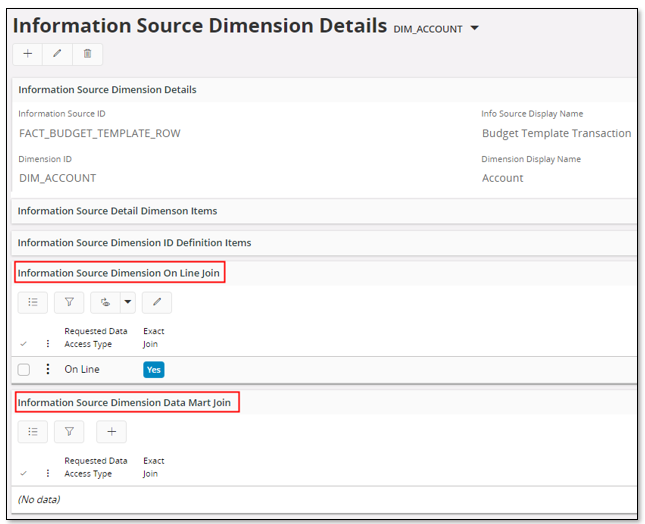
Task: Toggle select-all checkmark in On Line Join header
Action: tap(24, 343)
